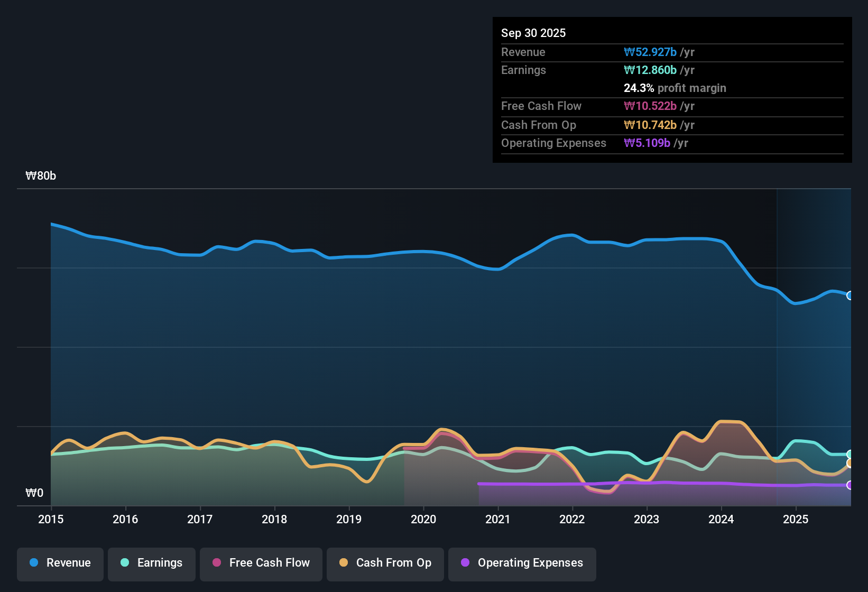
Task: Click the ₩80b y-axis gridline label
Action: (x=40, y=176)
